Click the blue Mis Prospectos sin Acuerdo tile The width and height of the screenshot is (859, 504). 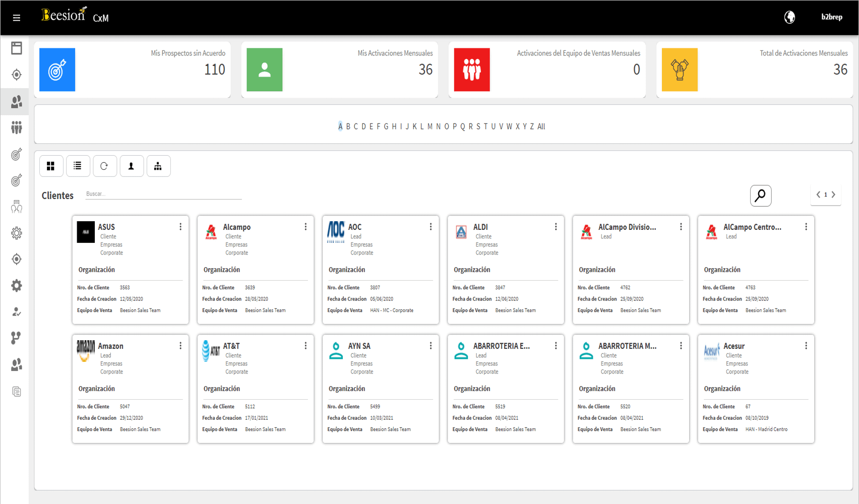tap(57, 70)
